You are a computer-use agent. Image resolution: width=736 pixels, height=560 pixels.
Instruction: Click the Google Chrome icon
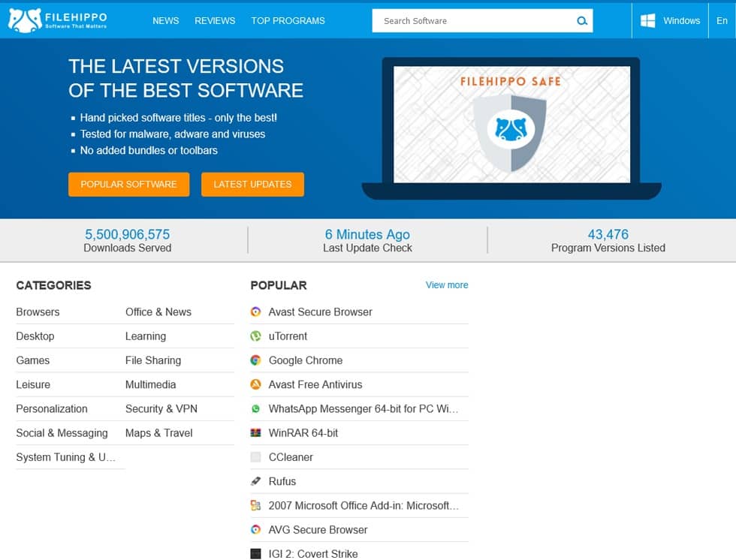[x=255, y=360]
